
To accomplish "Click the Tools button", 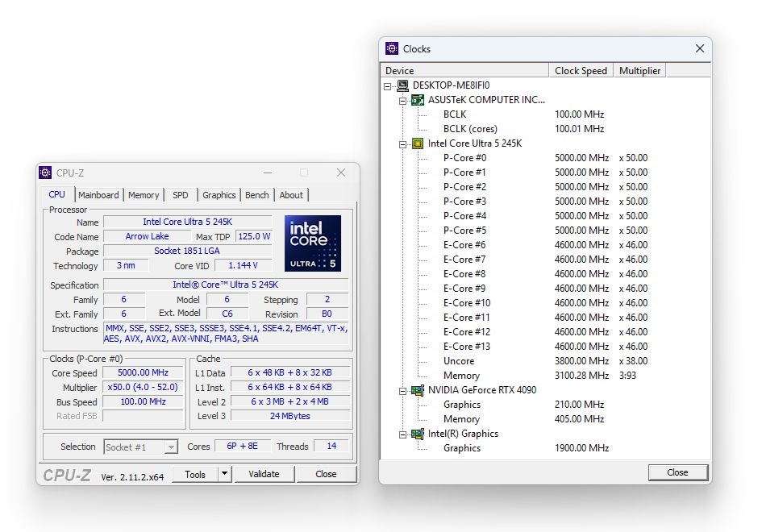I will coord(195,474).
